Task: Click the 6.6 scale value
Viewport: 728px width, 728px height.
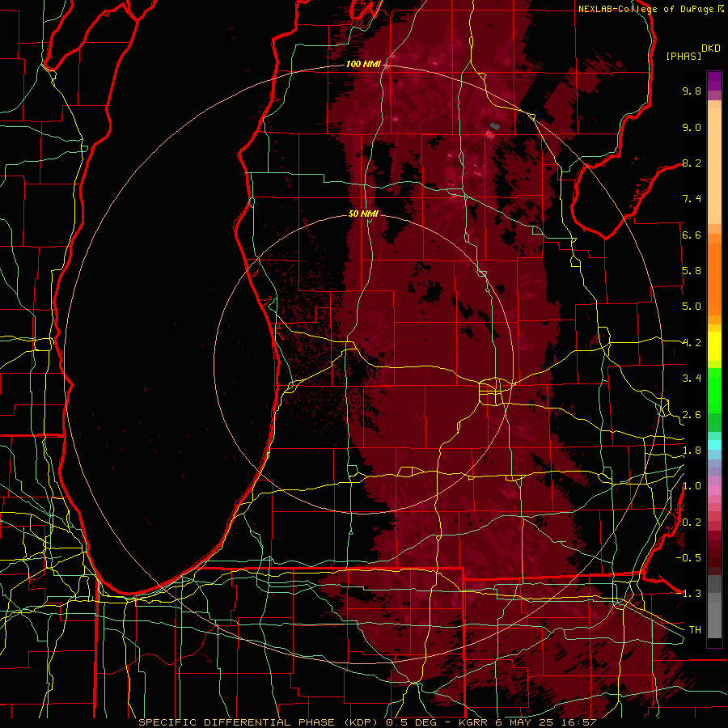Action: [692, 235]
